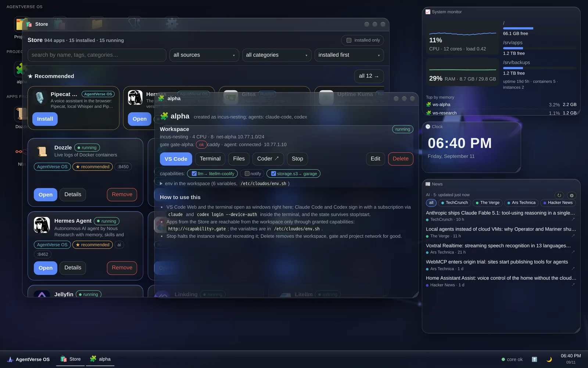Click the Dozzle scroll icon in store list
Screen dimensions: 588x368
42,151
